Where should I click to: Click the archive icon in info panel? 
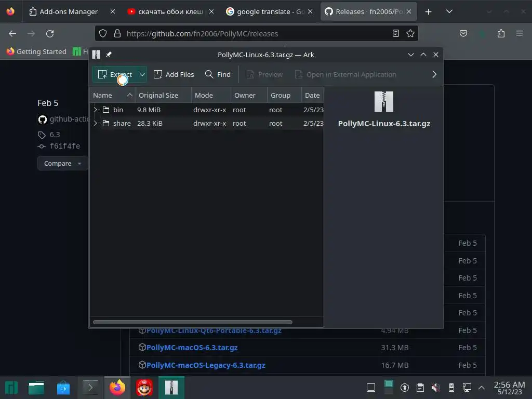384,102
